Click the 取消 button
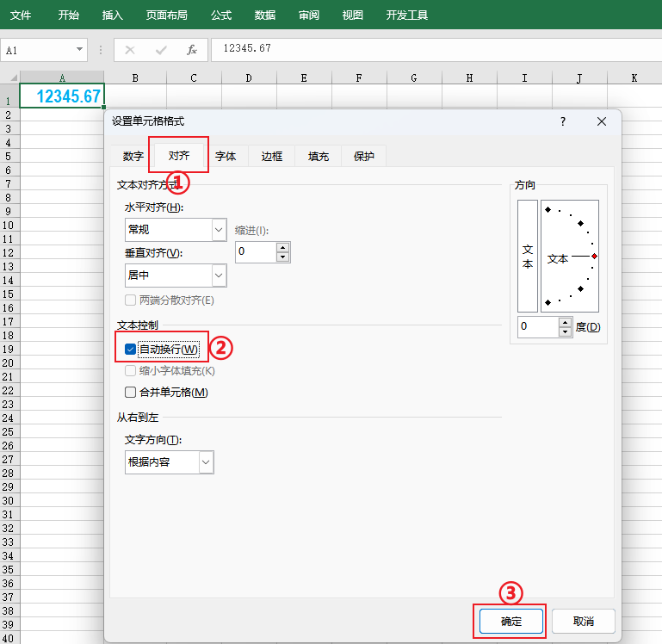662x644 pixels. click(x=584, y=621)
